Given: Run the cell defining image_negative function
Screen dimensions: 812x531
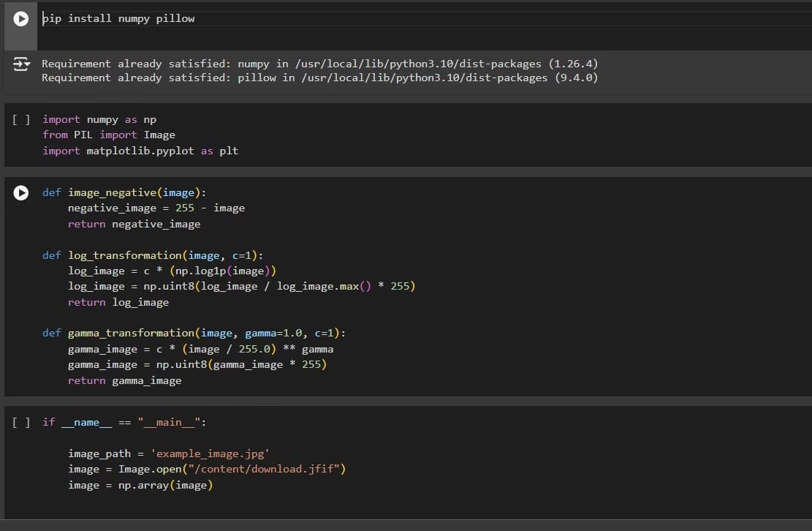Looking at the screenshot, I should click(20, 193).
